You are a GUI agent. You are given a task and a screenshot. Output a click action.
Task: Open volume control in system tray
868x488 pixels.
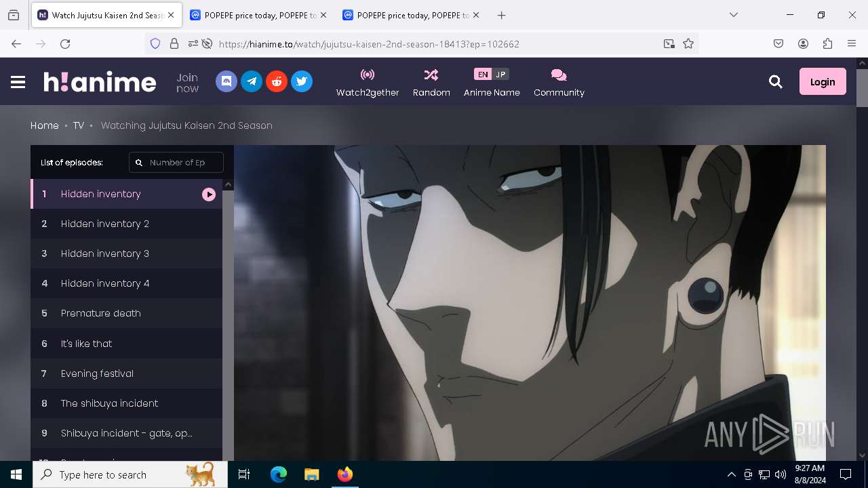tap(781, 474)
